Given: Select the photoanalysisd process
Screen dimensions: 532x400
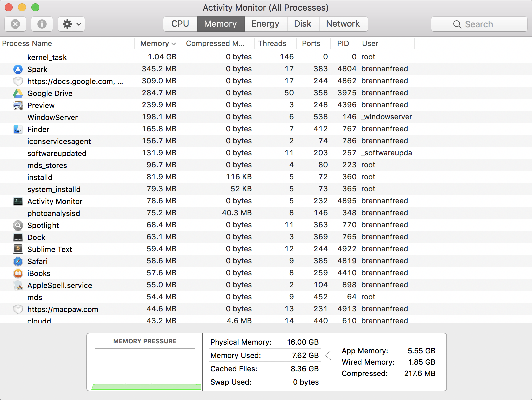Looking at the screenshot, I should [x=266, y=213].
